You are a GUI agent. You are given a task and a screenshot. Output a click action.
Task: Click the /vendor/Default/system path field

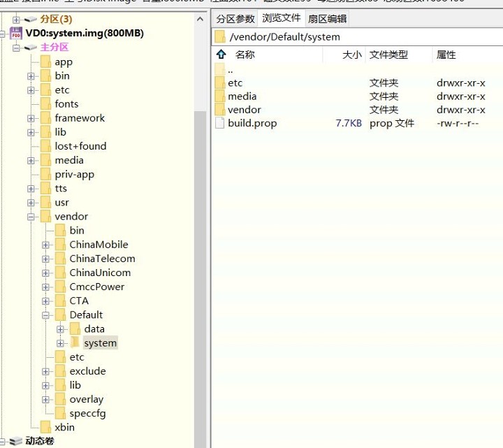(x=357, y=37)
